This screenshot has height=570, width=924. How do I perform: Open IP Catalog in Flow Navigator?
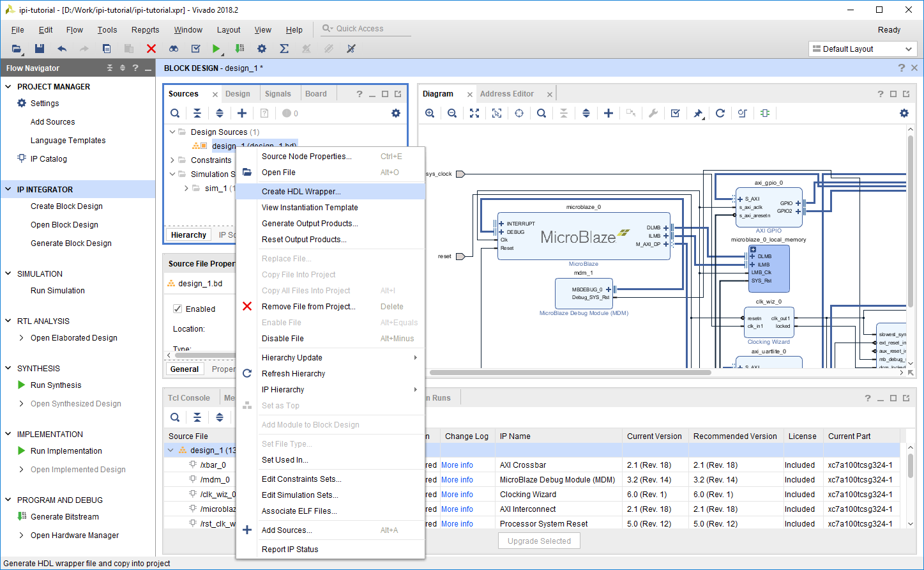(x=49, y=159)
